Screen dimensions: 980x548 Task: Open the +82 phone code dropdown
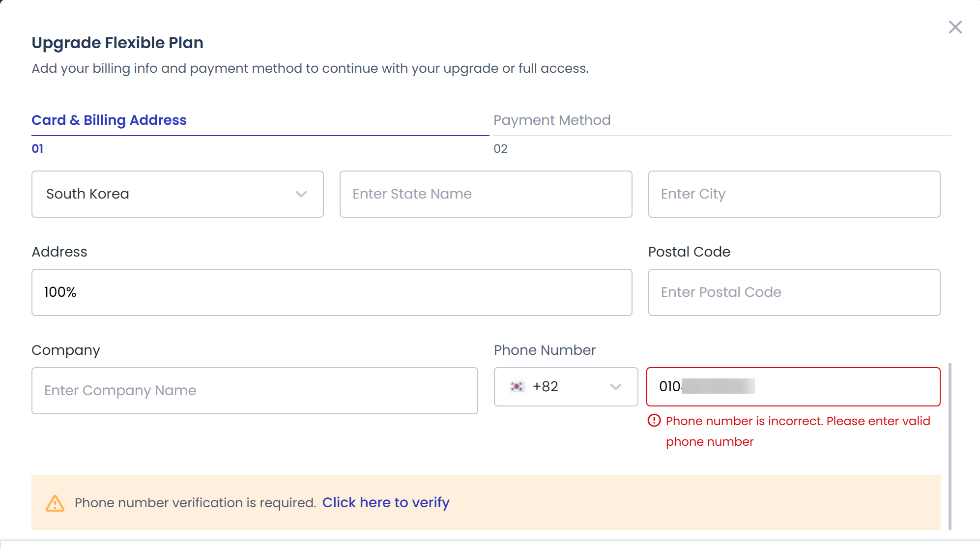[x=565, y=387]
